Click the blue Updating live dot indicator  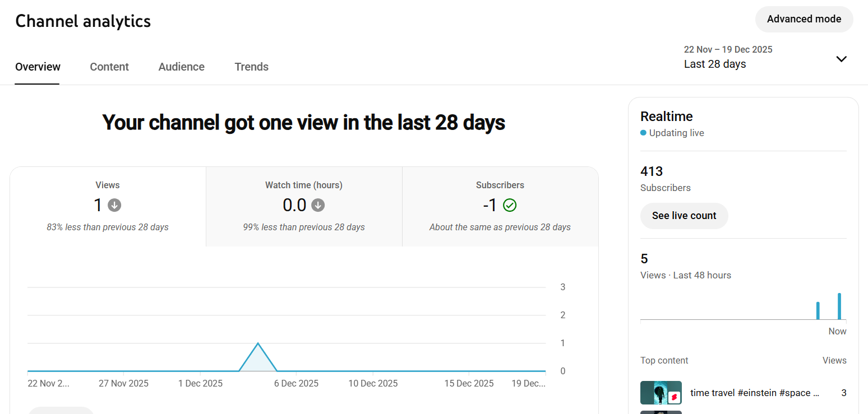(643, 133)
